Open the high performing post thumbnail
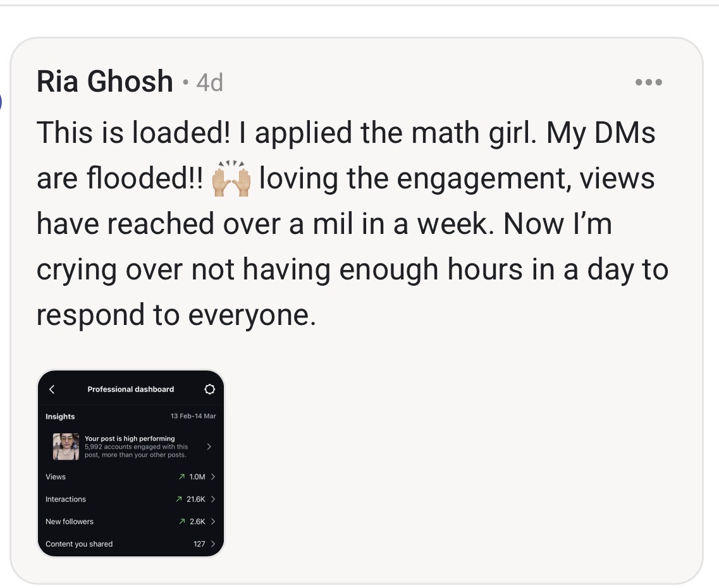This screenshot has width=719, height=588. click(66, 446)
